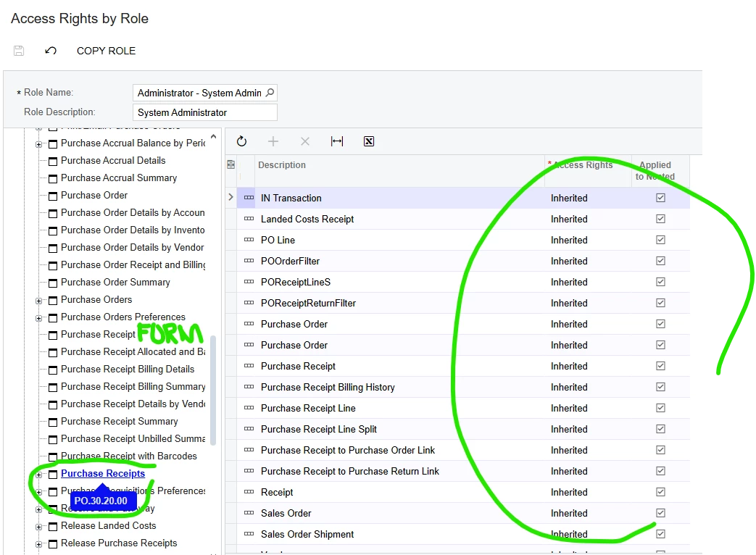Click Inherited access right for PO Line
Screen dimensions: 756x555
[x=569, y=240]
